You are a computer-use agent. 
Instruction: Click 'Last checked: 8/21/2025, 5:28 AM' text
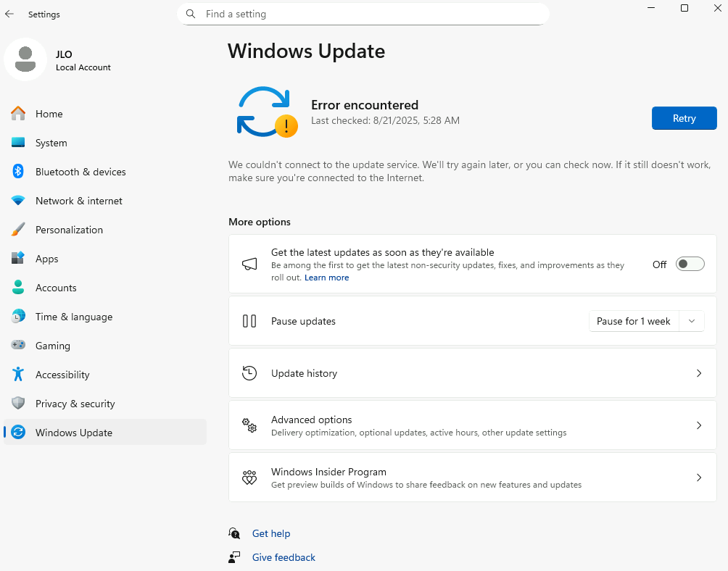(385, 120)
